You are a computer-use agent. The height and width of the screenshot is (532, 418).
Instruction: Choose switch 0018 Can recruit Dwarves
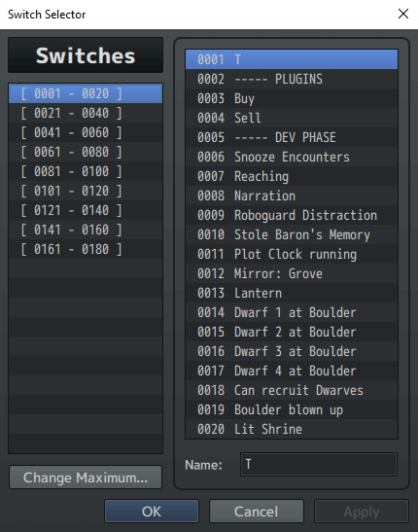(292, 390)
